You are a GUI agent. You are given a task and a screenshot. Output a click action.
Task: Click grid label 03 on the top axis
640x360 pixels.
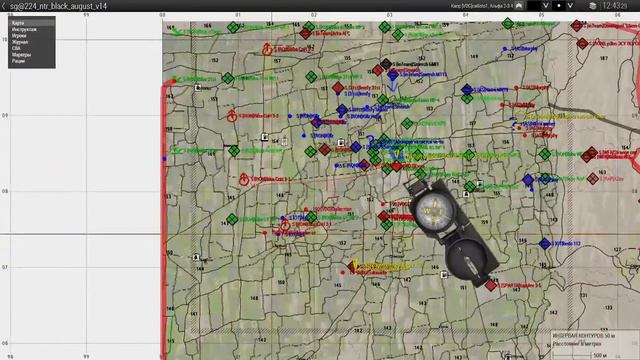389,15
